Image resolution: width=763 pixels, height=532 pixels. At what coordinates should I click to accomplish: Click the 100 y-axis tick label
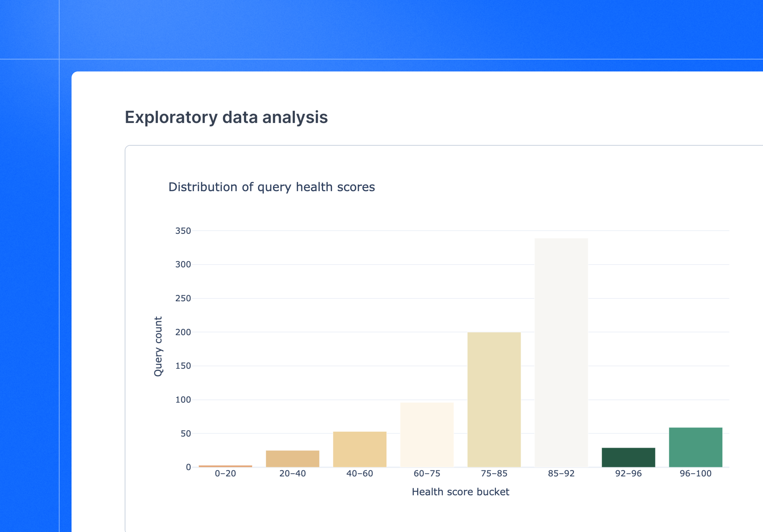[x=183, y=399]
